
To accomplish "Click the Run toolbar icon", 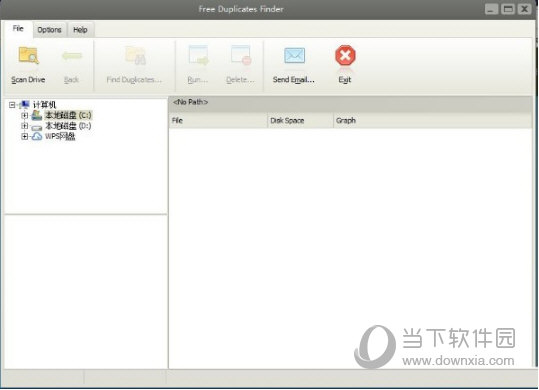I will pos(198,55).
